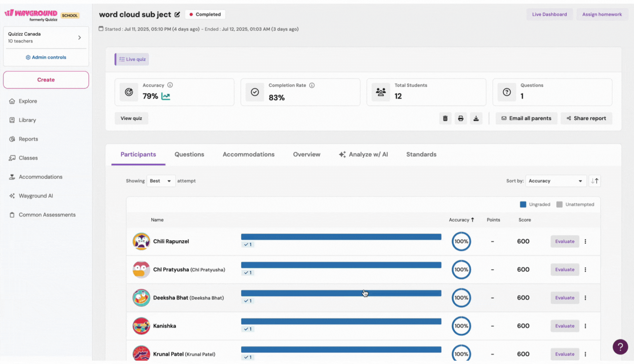Click the Accuracy target icon
634x364 pixels.
(129, 92)
